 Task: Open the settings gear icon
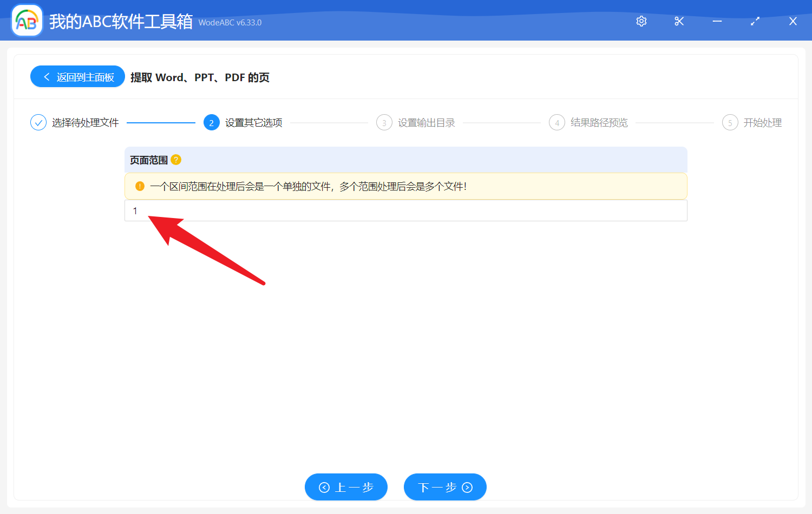click(641, 21)
